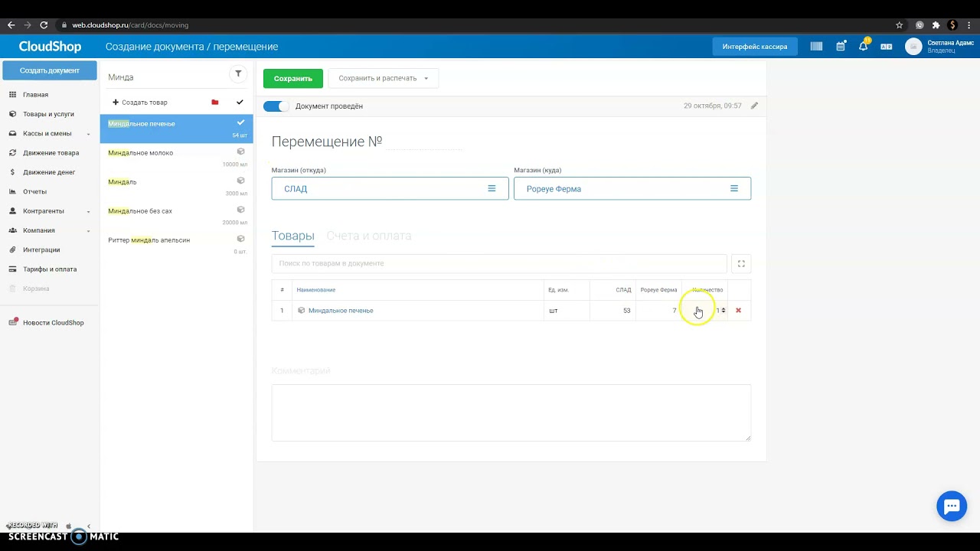980x551 pixels.
Task: Switch to the Счета и оплата tab
Action: coord(369,236)
